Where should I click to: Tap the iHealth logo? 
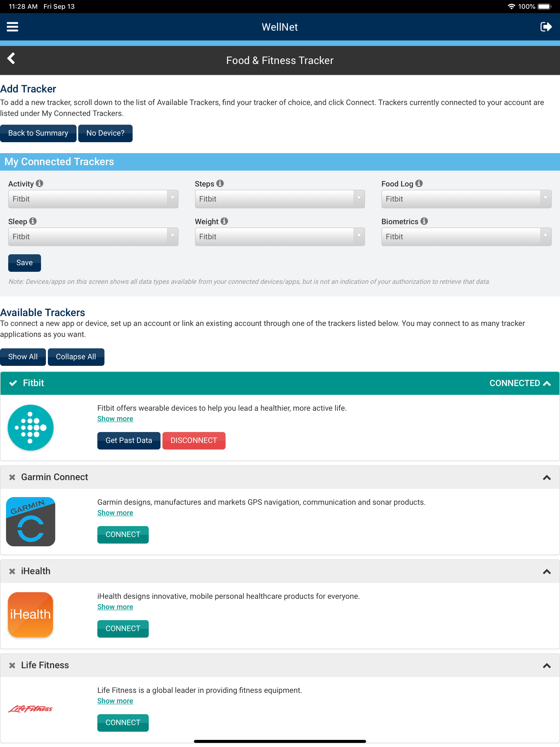[30, 615]
